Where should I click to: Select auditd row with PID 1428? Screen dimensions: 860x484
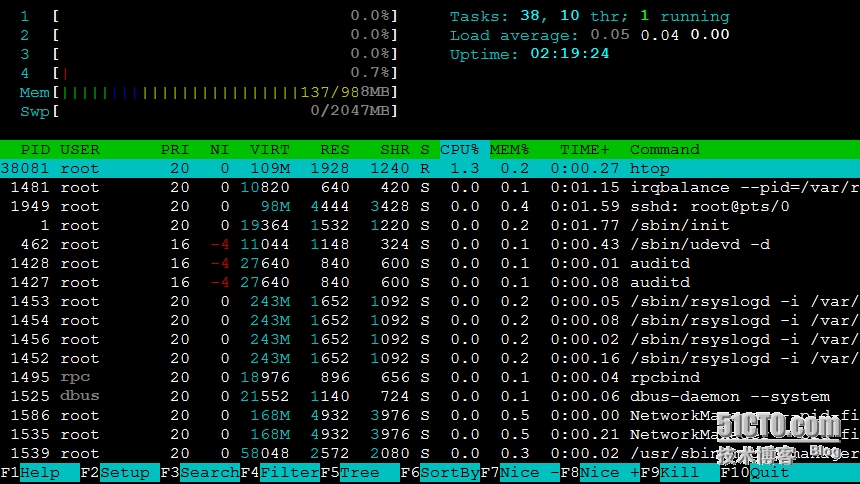coord(430,263)
